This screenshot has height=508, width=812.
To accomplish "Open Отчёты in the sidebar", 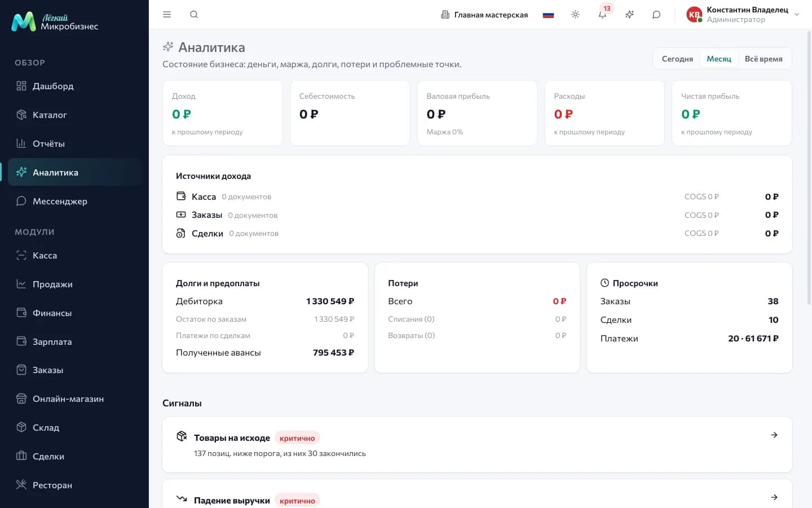I will pyautogui.click(x=74, y=143).
